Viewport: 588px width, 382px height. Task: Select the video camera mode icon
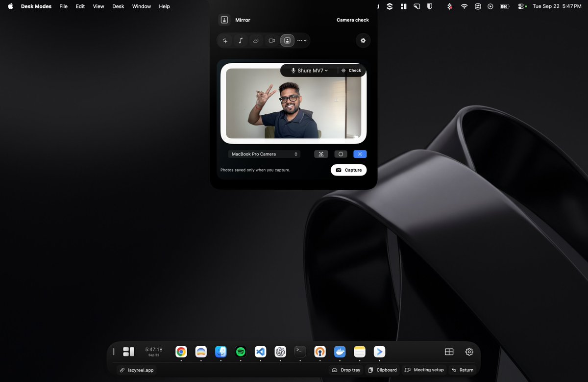(x=271, y=41)
